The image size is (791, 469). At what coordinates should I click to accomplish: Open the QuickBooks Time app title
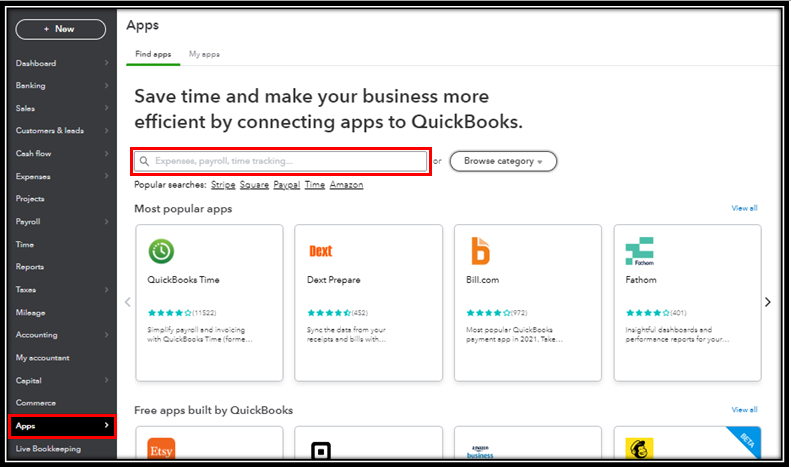(183, 280)
